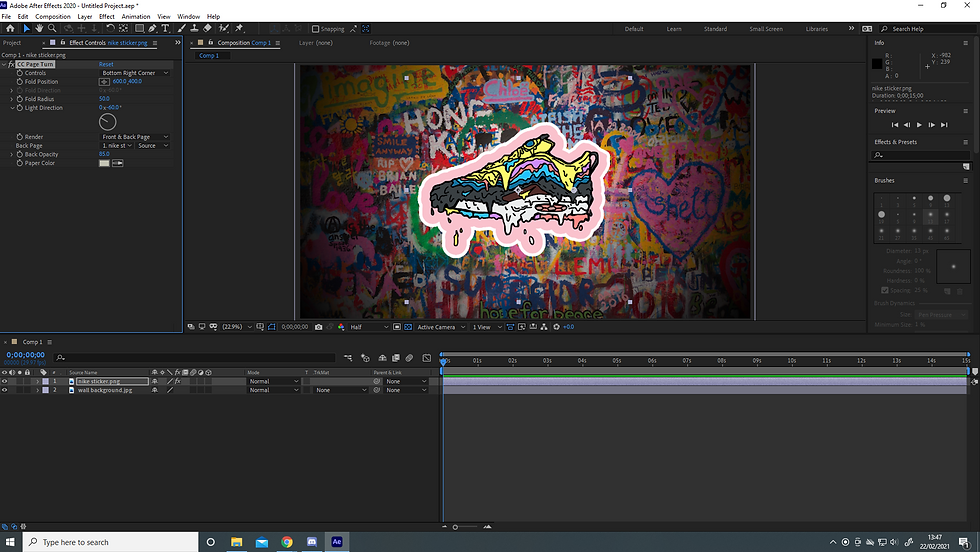Select the Pen tool
980x552 pixels.
coord(152,28)
